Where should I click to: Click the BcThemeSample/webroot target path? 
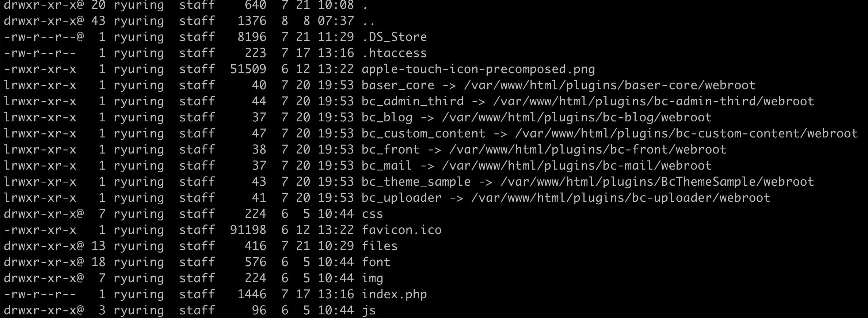pos(738,182)
